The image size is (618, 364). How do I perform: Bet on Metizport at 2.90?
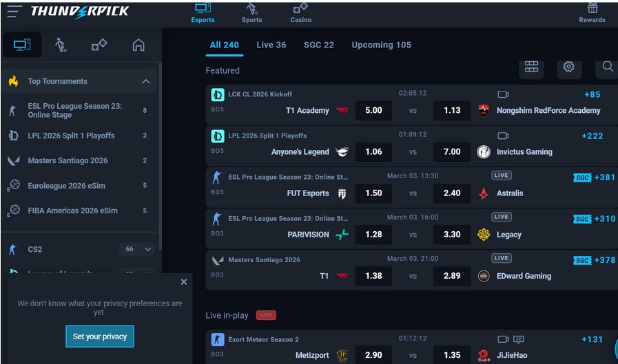[373, 355]
